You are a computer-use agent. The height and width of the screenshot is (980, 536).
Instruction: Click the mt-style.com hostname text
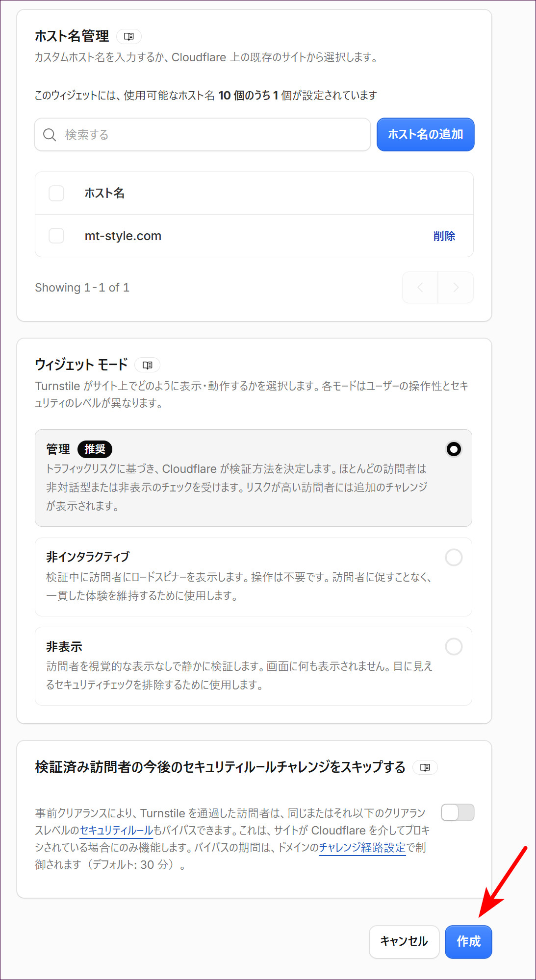click(x=123, y=236)
